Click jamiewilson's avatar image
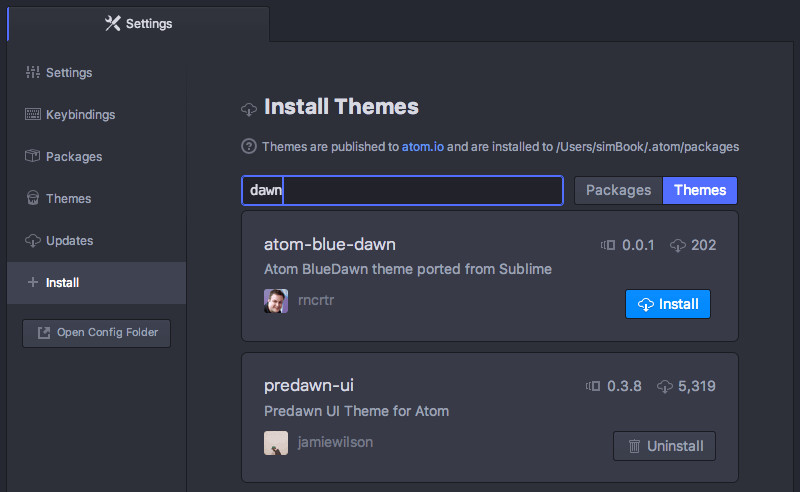The height and width of the screenshot is (492, 800). (276, 443)
